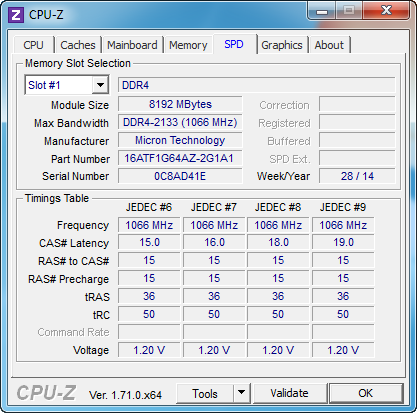
Task: Select the Mainboard tab
Action: [x=132, y=45]
